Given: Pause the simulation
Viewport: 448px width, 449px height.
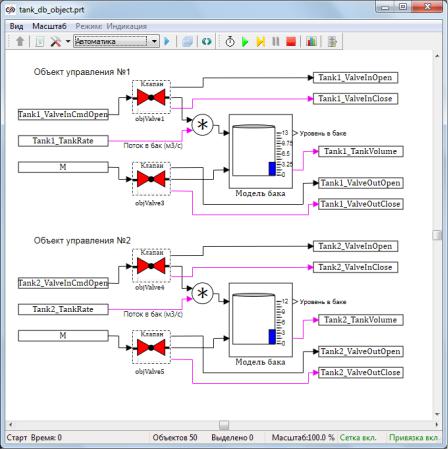Looking at the screenshot, I should pos(276,42).
